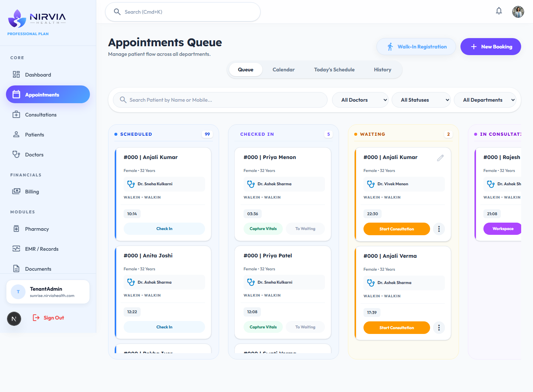The image size is (533, 392).
Task: Click the Checked In count badge 5
Action: tap(329, 134)
